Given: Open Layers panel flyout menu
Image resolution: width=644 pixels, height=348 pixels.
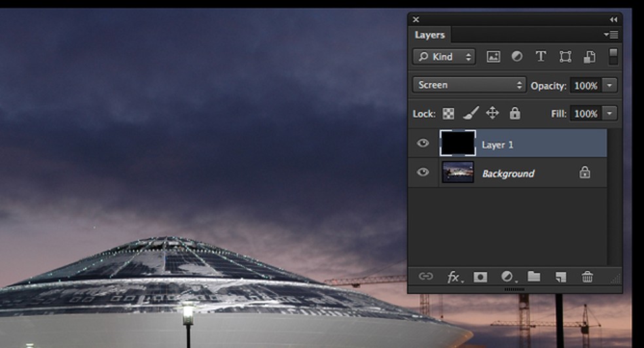Looking at the screenshot, I should [x=611, y=35].
